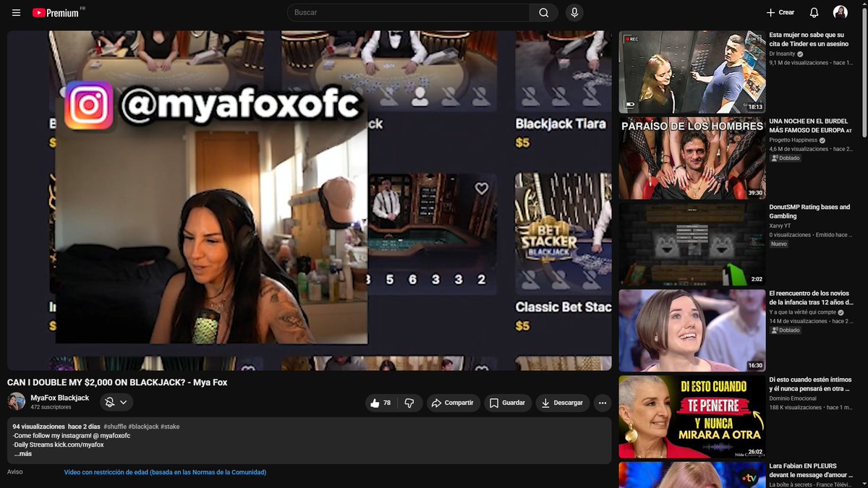Open age restriction Community Guidelines link
Image resolution: width=868 pixels, height=488 pixels.
(165, 472)
